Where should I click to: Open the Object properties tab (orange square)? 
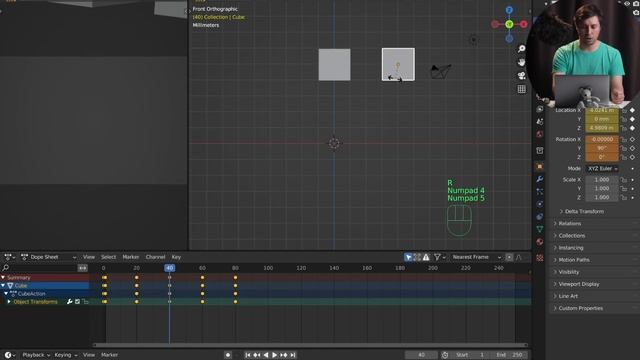540,167
